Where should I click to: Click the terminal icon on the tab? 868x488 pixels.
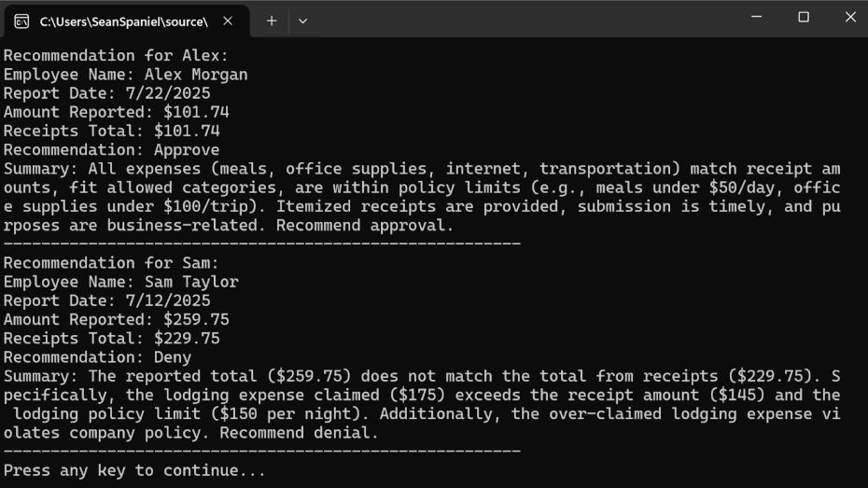21,21
